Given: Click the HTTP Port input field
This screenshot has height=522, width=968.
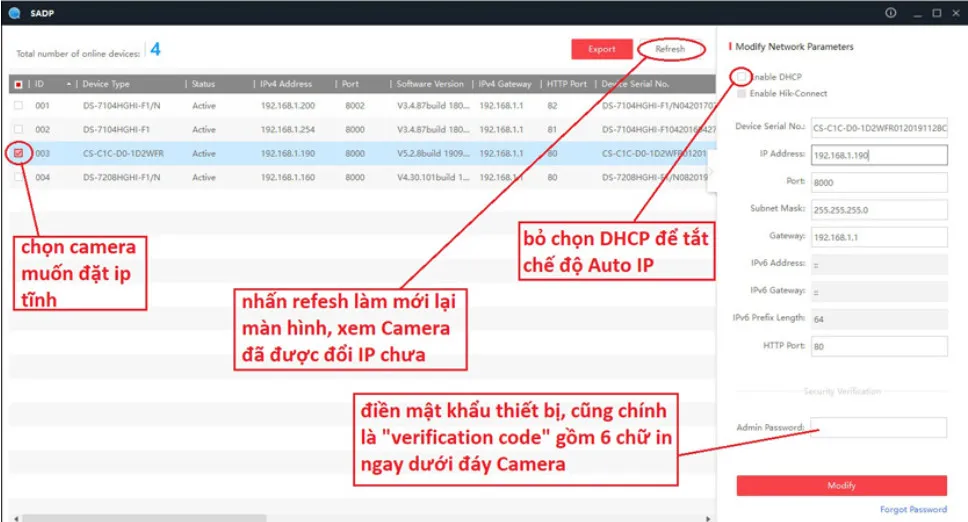Looking at the screenshot, I should coord(879,346).
